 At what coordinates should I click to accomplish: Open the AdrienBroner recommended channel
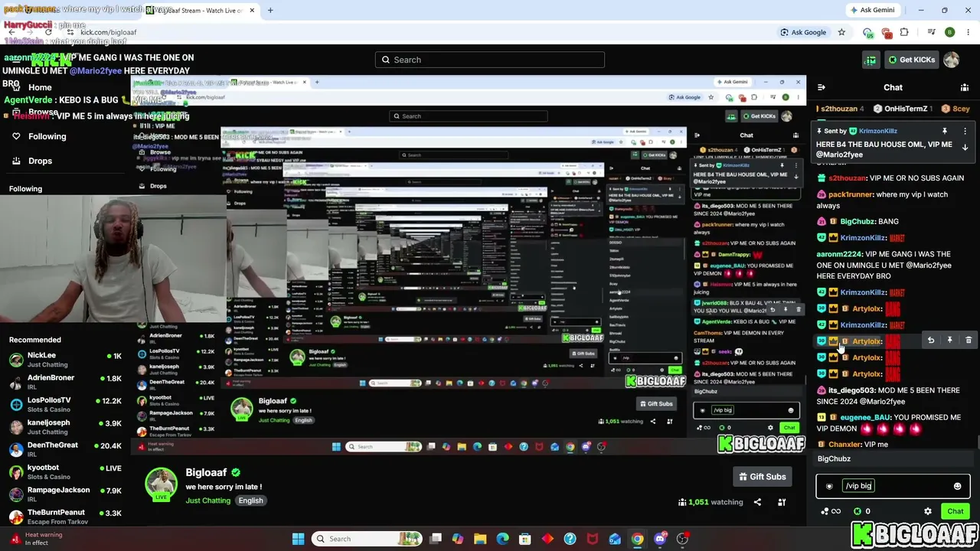pos(65,382)
